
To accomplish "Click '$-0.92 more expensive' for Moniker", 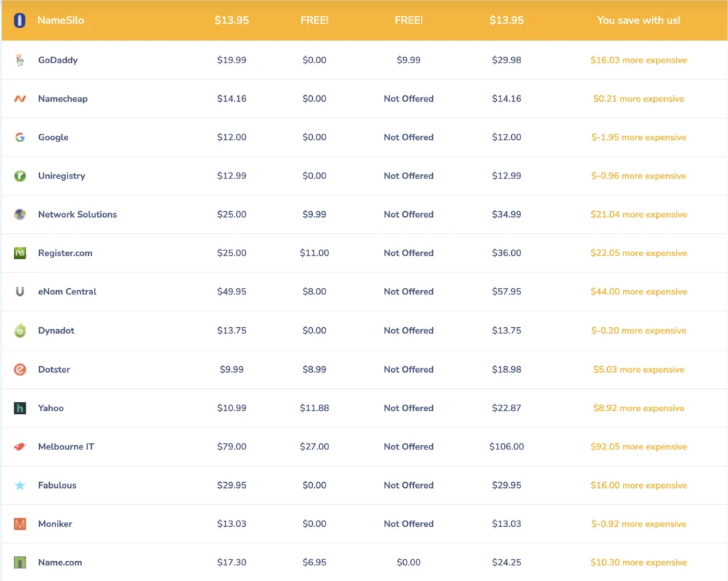I will tap(639, 524).
